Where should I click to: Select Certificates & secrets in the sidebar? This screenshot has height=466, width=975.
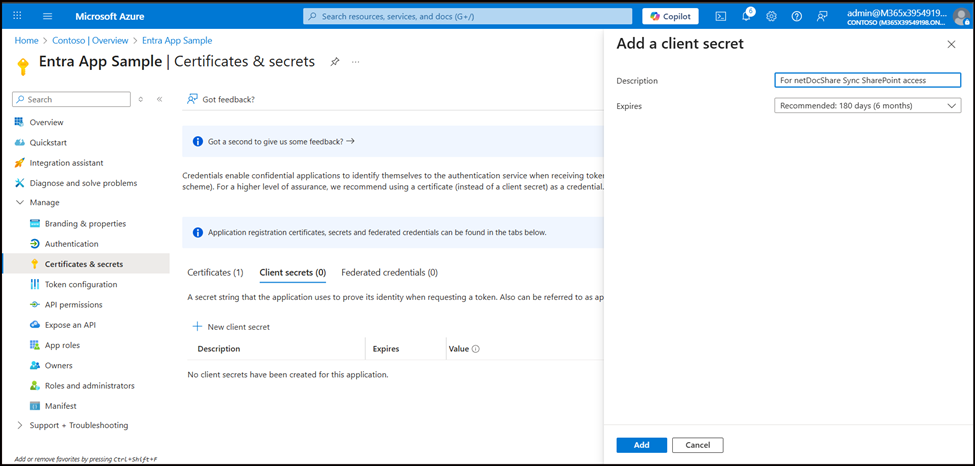(86, 264)
